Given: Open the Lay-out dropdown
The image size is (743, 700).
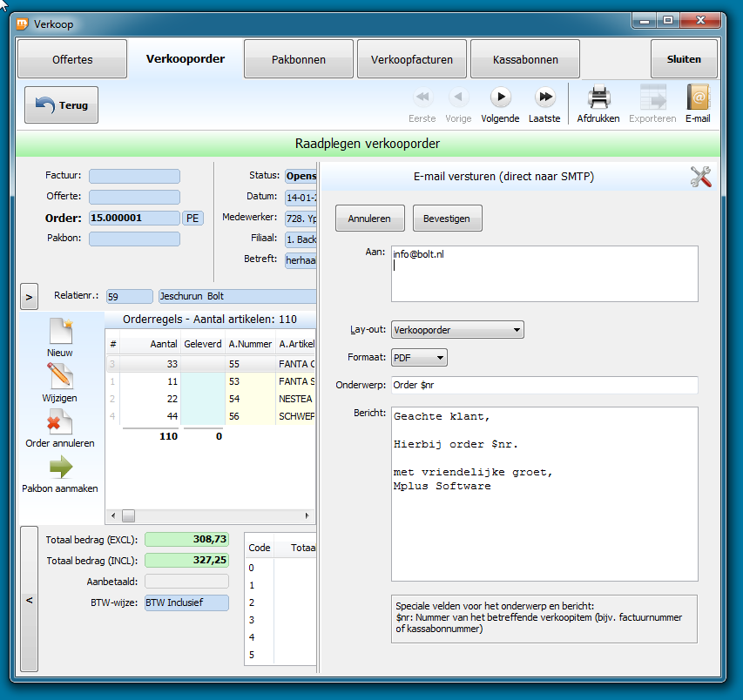Looking at the screenshot, I should pyautogui.click(x=457, y=330).
